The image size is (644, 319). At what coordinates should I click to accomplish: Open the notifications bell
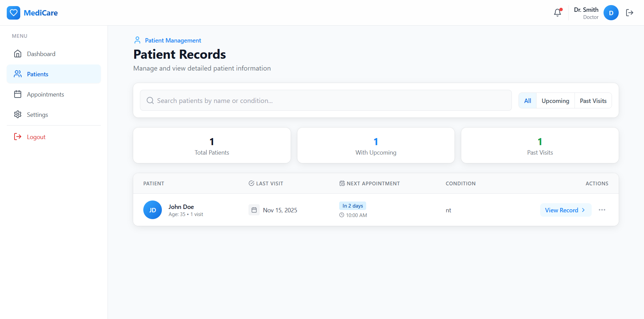[x=557, y=13]
